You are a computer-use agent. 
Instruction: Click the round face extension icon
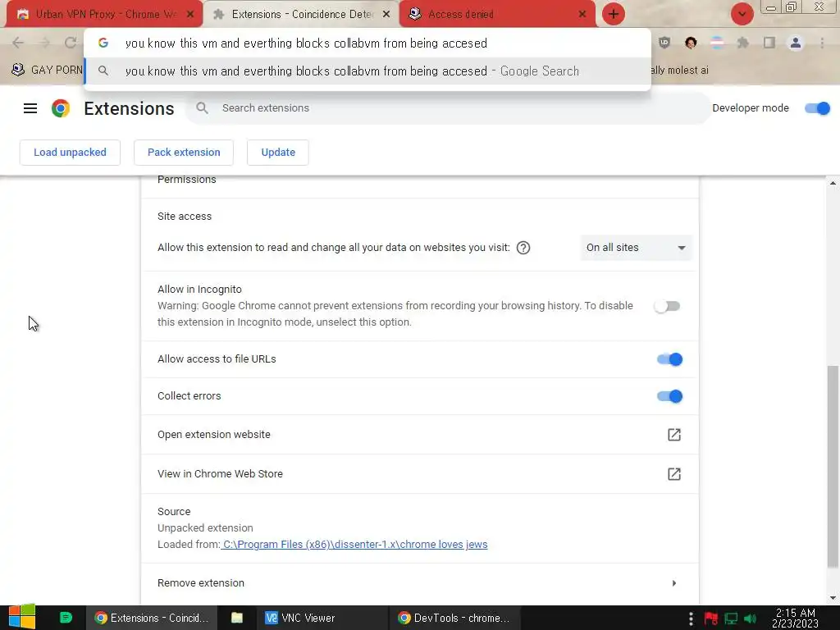[x=691, y=43]
